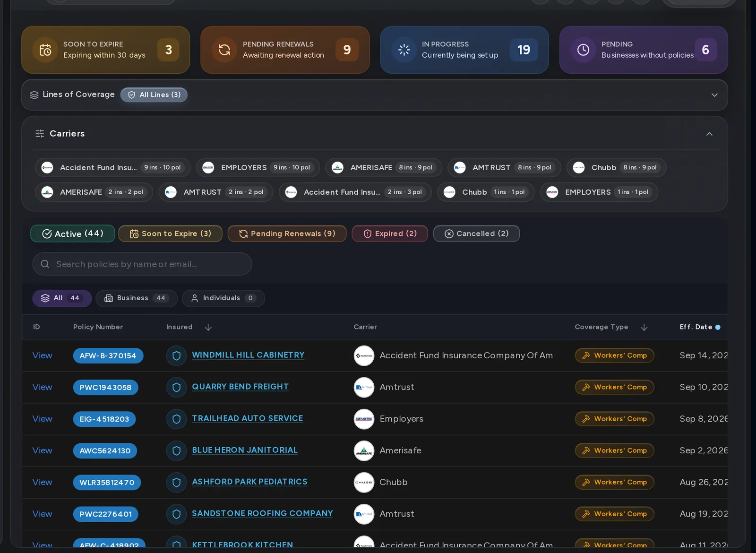The width and height of the screenshot is (756, 553).
Task: Filter by Business 44 pill
Action: click(137, 298)
